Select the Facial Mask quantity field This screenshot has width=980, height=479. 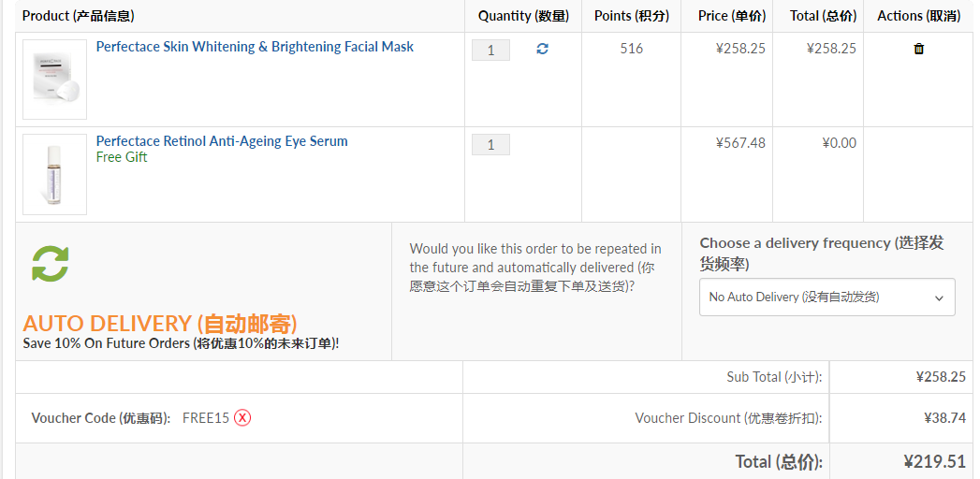tap(490, 50)
